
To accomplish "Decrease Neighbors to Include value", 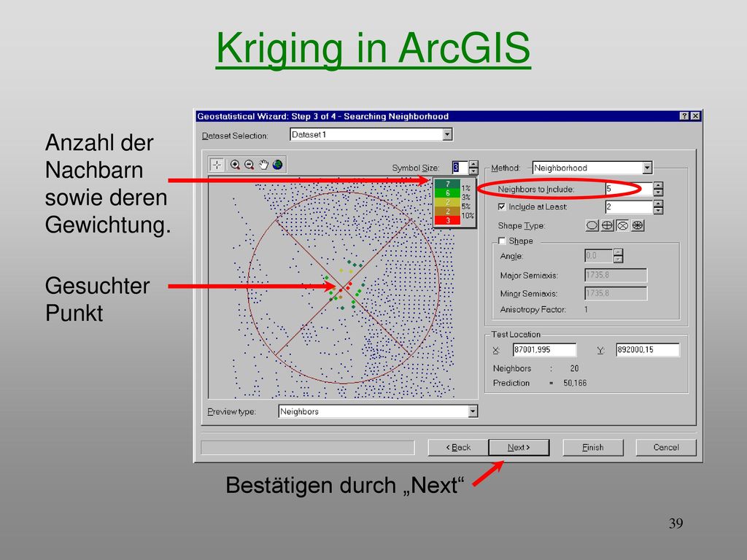I will point(659,192).
